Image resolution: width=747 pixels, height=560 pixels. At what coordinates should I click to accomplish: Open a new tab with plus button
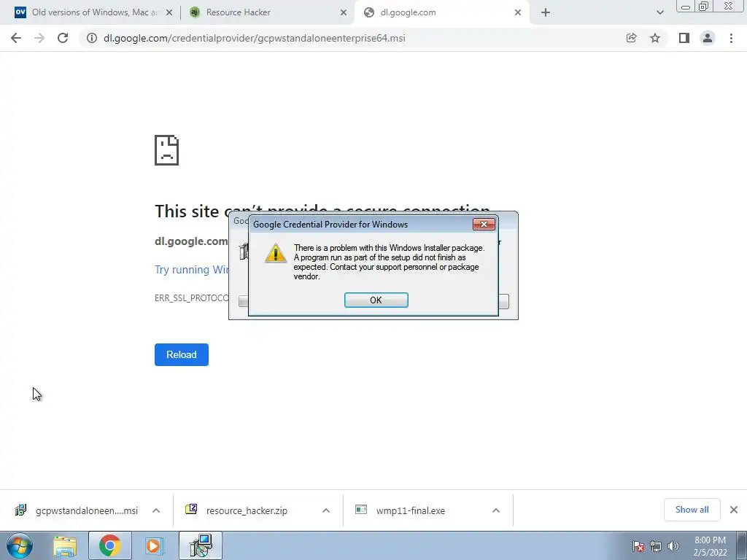(x=546, y=13)
